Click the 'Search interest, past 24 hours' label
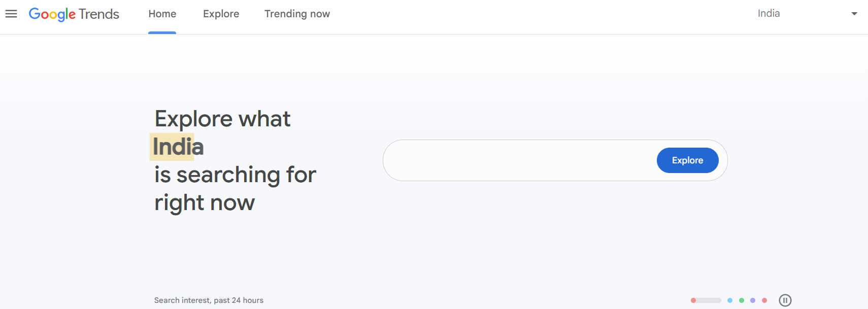 pos(209,300)
